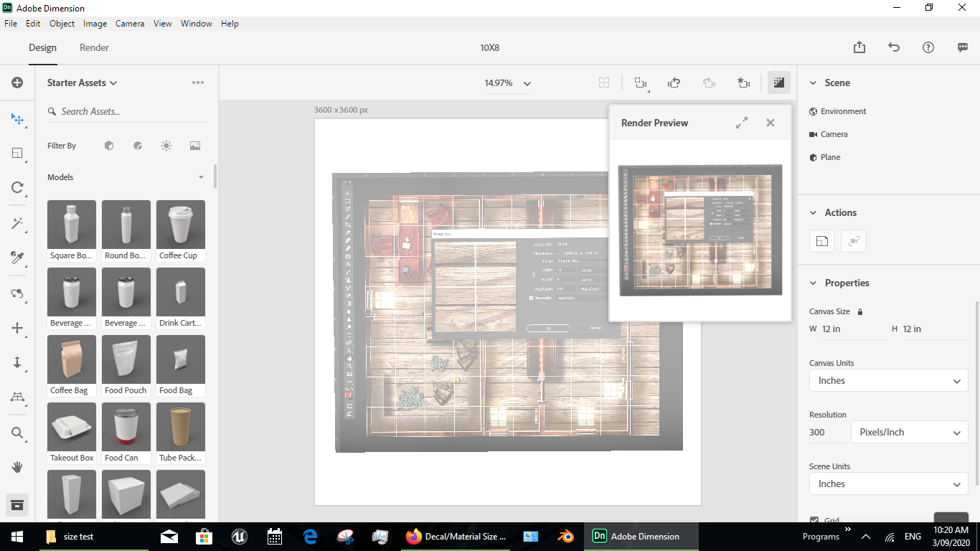The height and width of the screenshot is (551, 980).
Task: Open the Help question mark icon
Action: pos(928,47)
